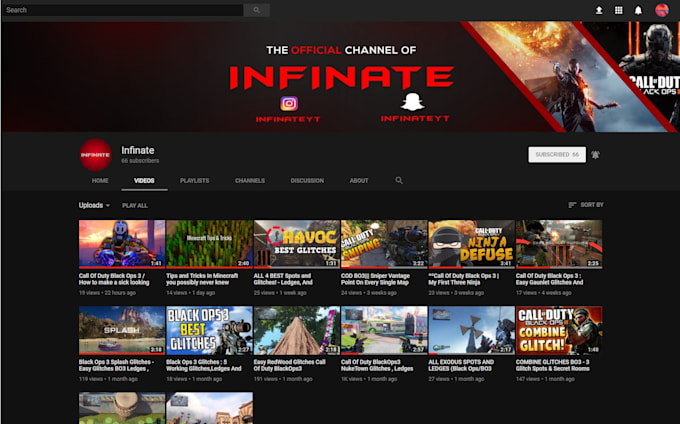Click title 'My First Three Ninja'

click(x=464, y=279)
